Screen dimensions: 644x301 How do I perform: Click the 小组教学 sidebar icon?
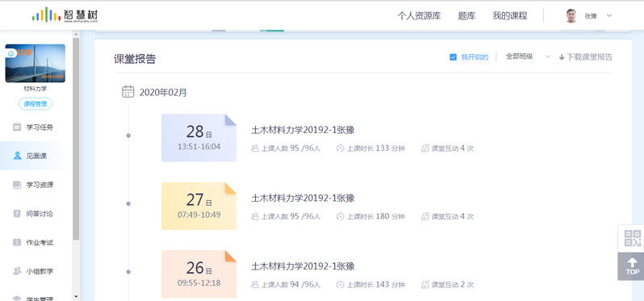[x=17, y=271]
